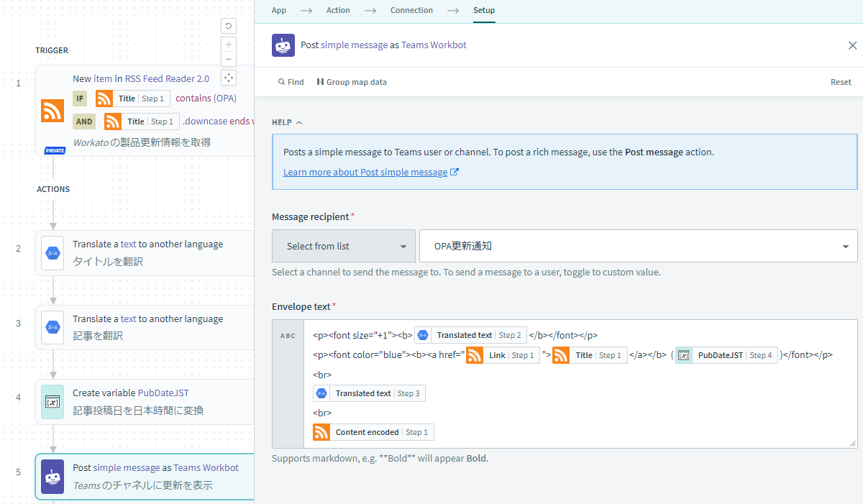Screen dimensions: 863x504
Task: Select step 3 Translate 記事を翻訳
Action: 145,327
